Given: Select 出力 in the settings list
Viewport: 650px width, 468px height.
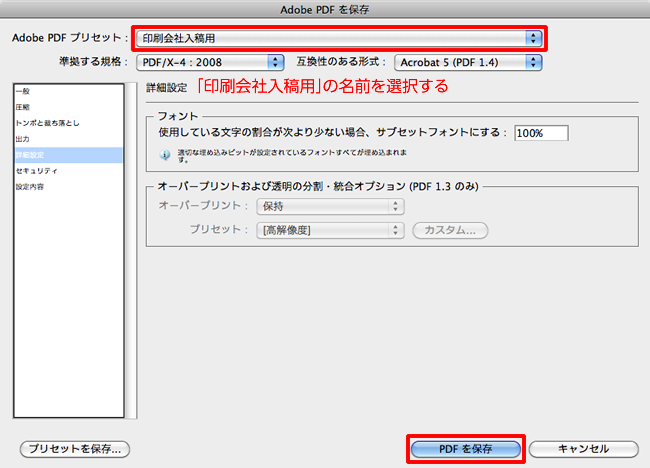Looking at the screenshot, I should (69, 139).
